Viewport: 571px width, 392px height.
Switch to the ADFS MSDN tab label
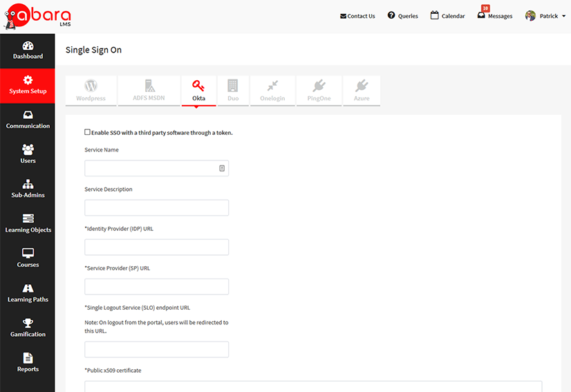click(x=149, y=98)
